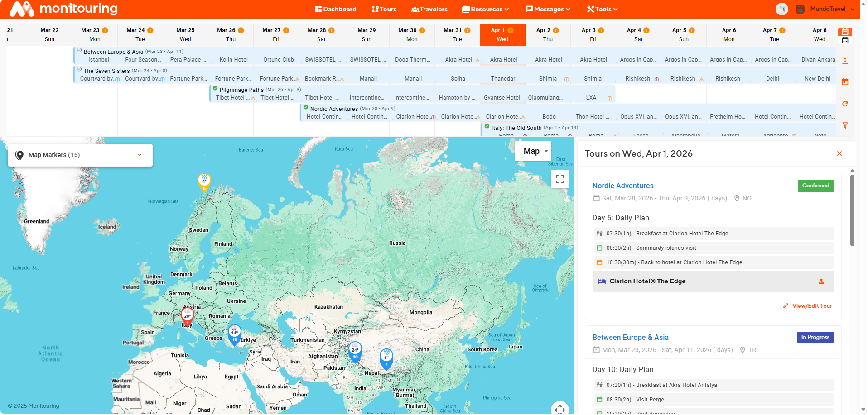This screenshot has width=868, height=415.
Task: Click the traveler icon beside Clarion Hotel The Edge
Action: [822, 281]
